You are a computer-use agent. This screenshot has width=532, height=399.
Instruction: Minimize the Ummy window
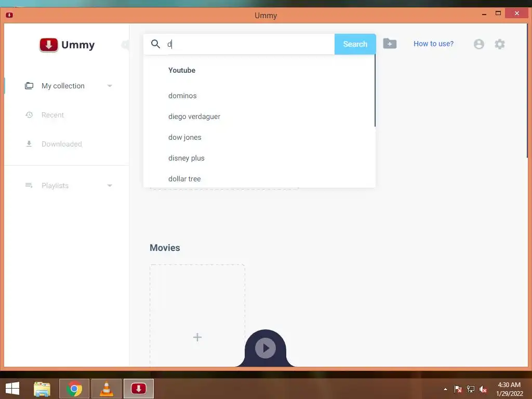pyautogui.click(x=484, y=14)
